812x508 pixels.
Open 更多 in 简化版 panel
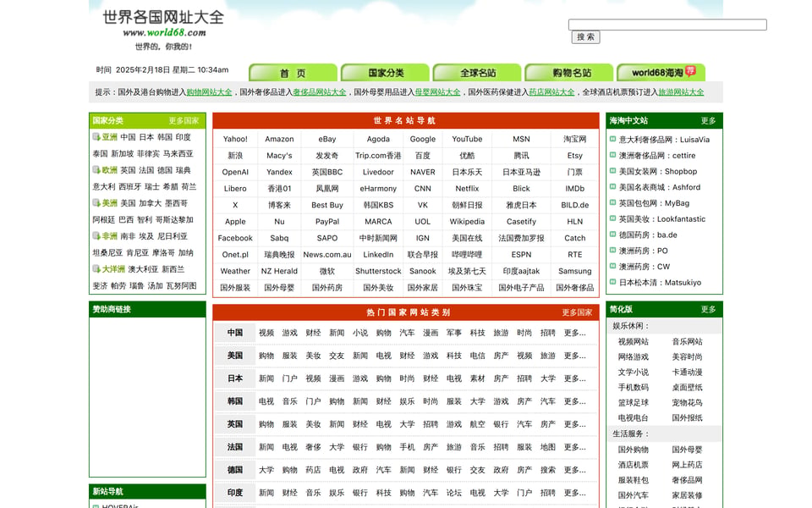coord(708,310)
